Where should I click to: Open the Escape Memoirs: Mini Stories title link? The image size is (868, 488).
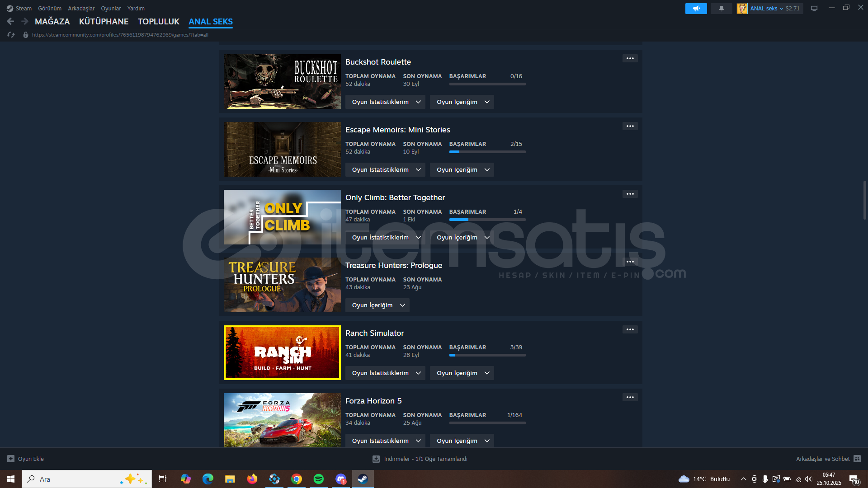397,130
